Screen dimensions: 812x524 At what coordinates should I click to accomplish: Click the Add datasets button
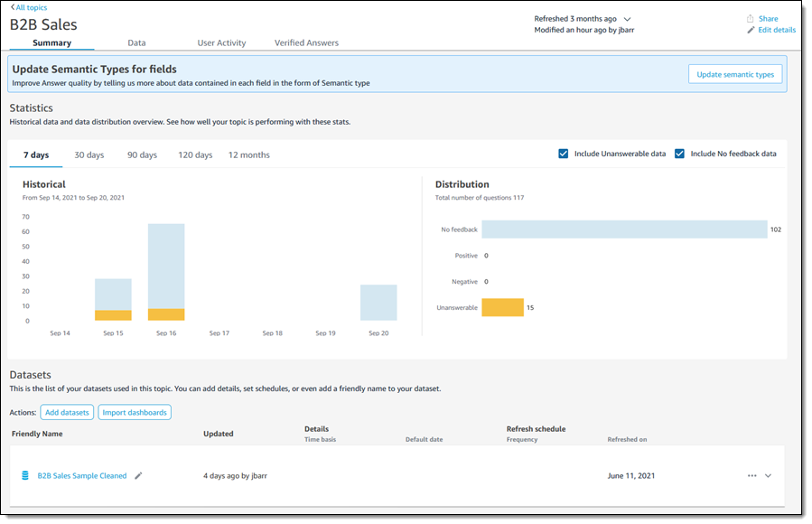pos(67,412)
